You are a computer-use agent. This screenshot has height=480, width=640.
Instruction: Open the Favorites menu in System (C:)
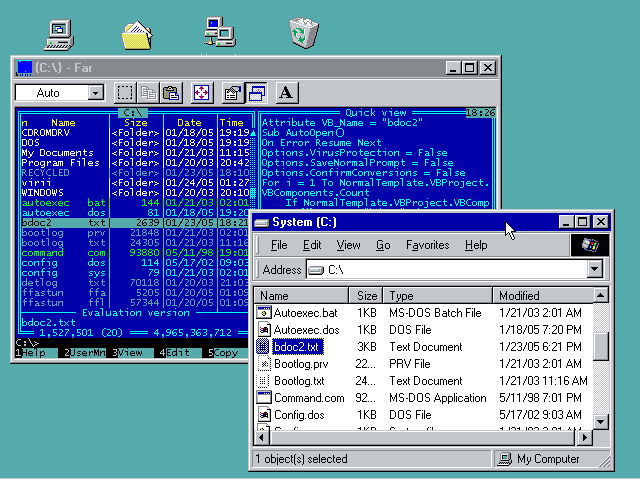click(x=427, y=245)
